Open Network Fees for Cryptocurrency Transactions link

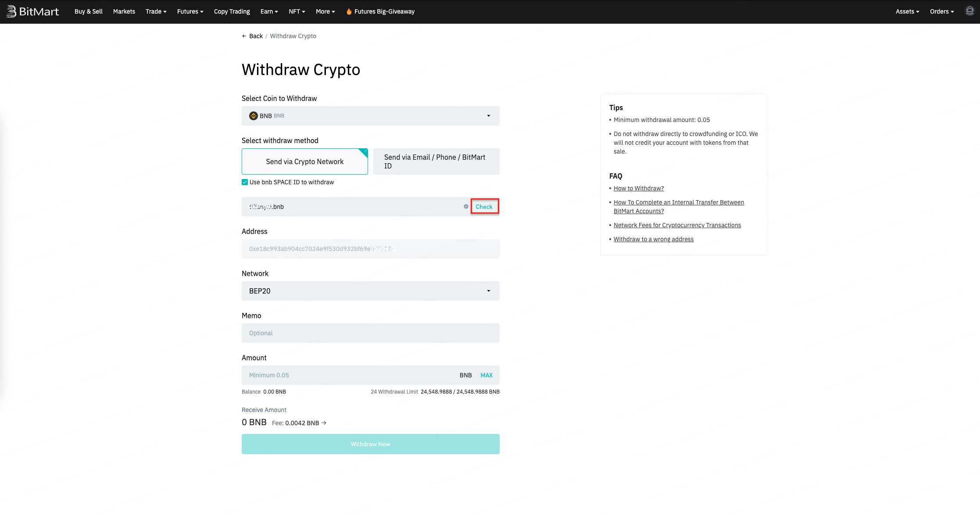point(677,225)
